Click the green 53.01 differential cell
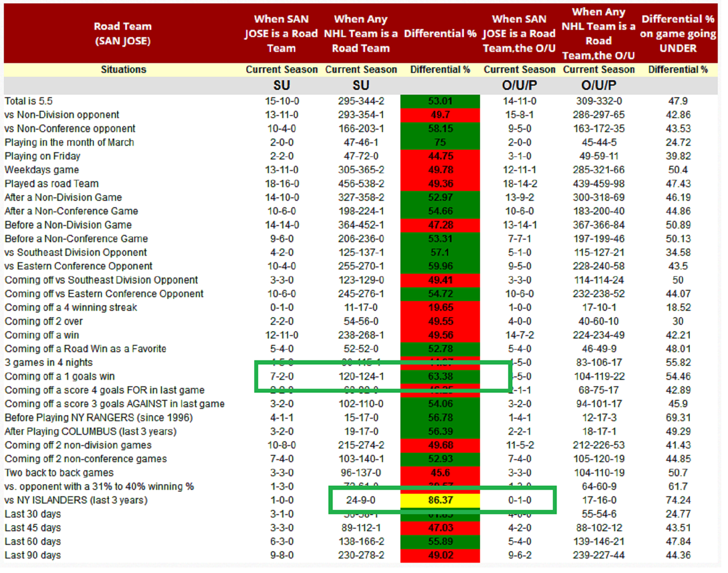 (440, 101)
